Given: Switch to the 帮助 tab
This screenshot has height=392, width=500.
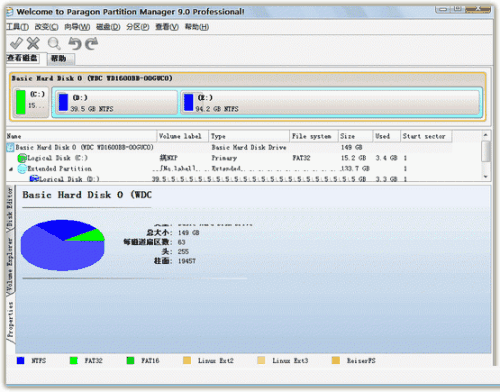Looking at the screenshot, I should [x=61, y=59].
